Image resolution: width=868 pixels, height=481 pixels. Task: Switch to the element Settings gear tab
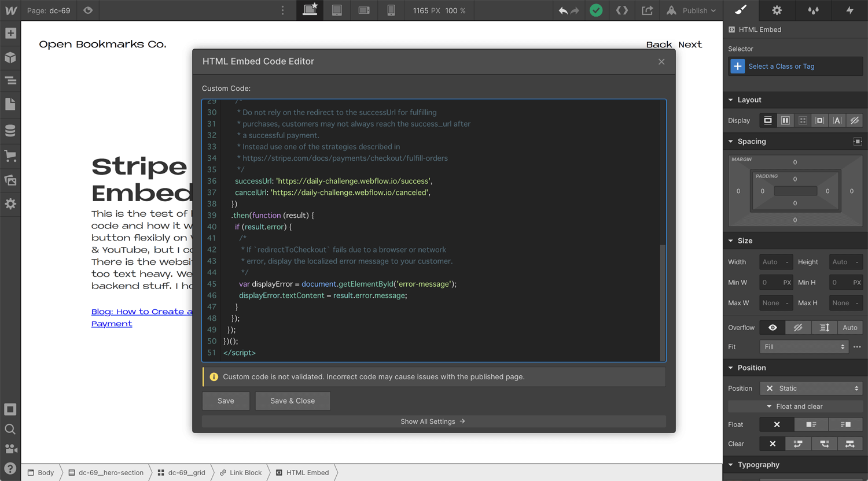coord(777,10)
